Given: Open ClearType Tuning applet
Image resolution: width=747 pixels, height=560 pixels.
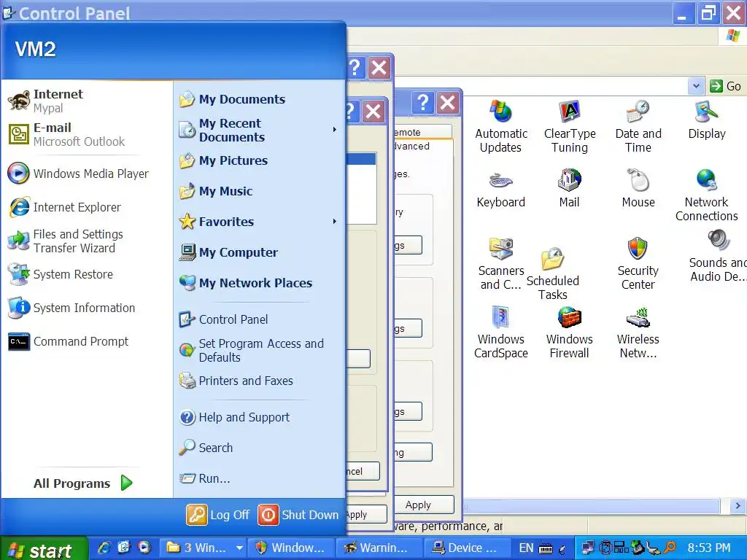Looking at the screenshot, I should pos(569,126).
